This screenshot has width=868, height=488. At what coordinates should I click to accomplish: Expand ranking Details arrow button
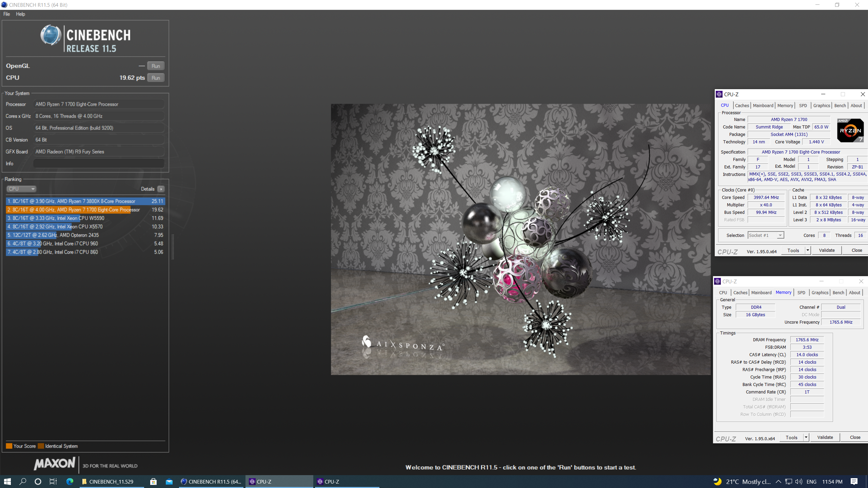pyautogui.click(x=161, y=189)
